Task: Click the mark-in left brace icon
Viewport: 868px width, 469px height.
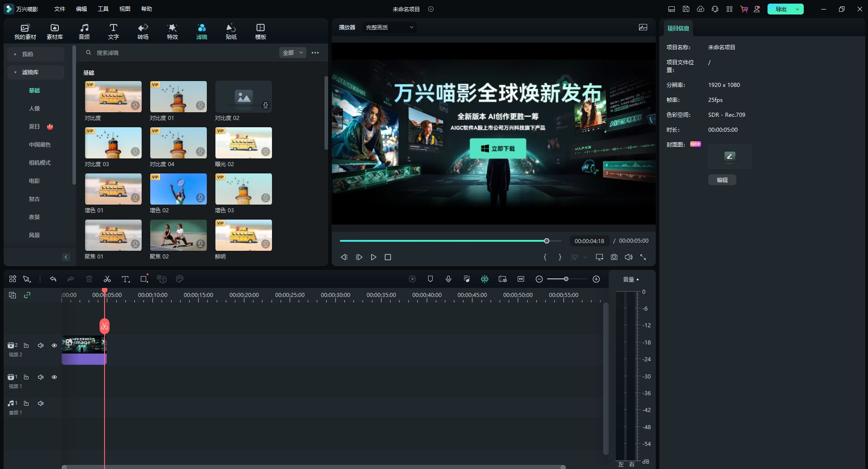Action: click(x=545, y=257)
